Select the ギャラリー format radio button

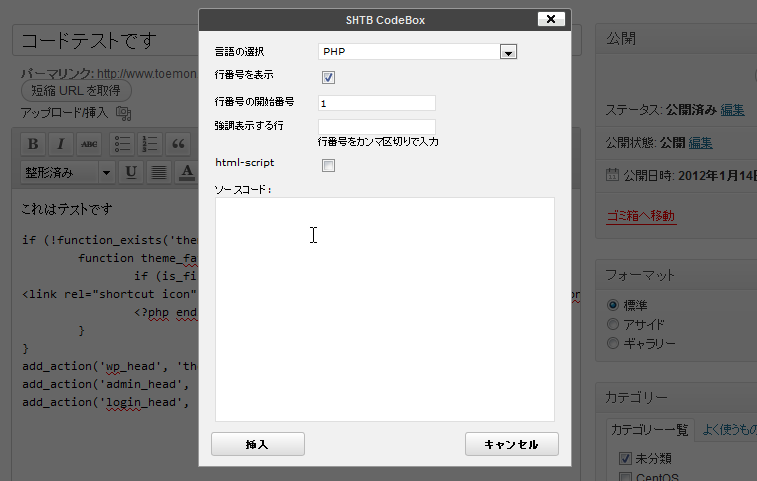tap(613, 343)
